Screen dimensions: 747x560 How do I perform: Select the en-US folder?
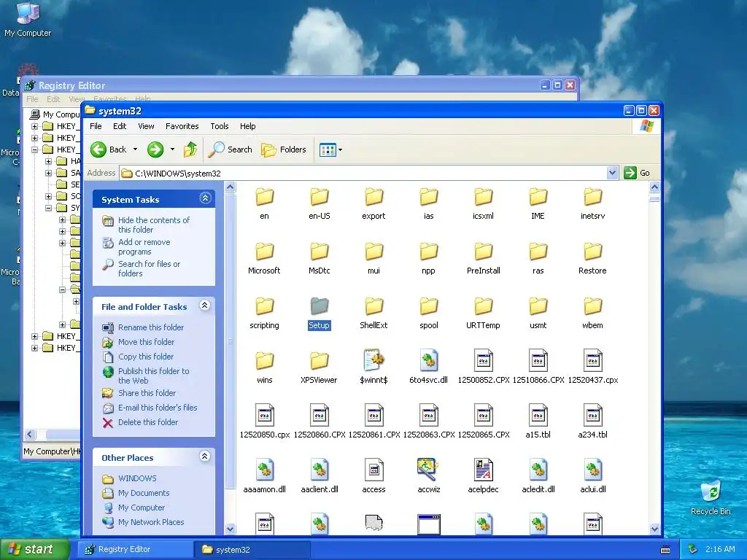tap(320, 204)
